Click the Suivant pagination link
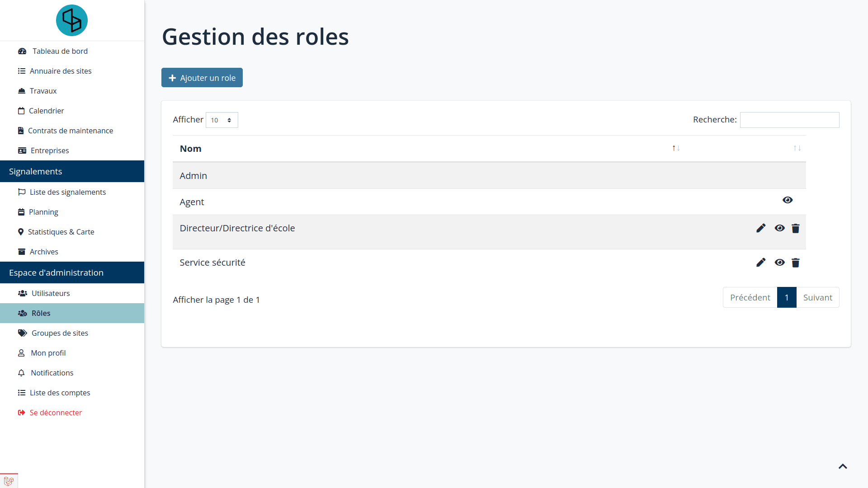 click(817, 297)
